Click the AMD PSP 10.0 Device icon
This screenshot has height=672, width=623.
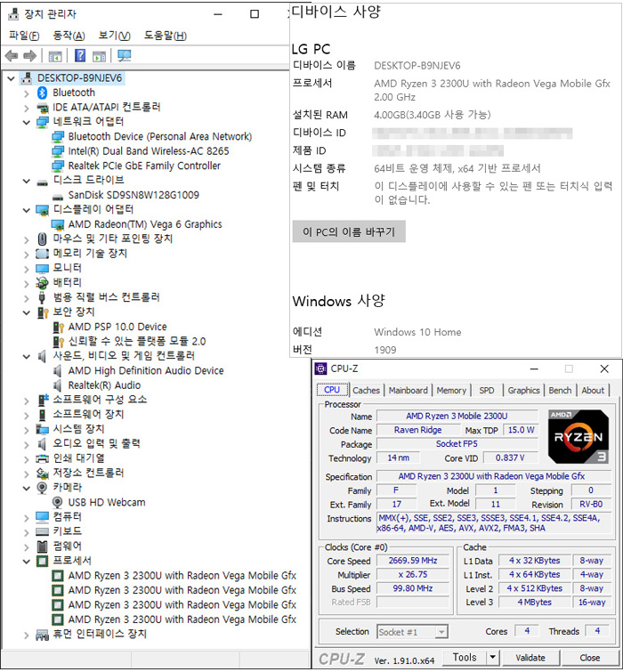pyautogui.click(x=58, y=327)
